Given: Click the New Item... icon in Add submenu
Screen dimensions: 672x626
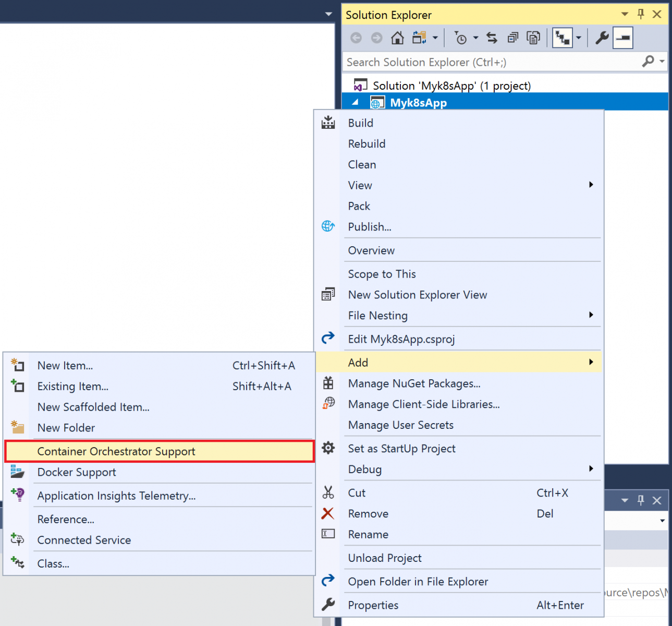Looking at the screenshot, I should 18,365.
